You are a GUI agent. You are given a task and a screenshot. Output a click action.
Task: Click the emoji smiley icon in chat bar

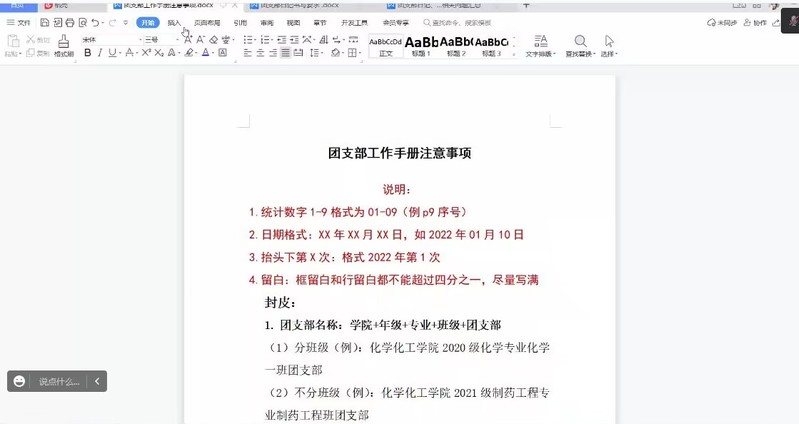coord(19,381)
